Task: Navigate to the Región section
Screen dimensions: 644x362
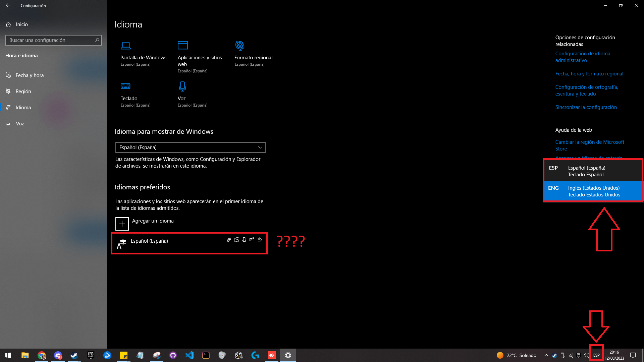Action: (23, 92)
